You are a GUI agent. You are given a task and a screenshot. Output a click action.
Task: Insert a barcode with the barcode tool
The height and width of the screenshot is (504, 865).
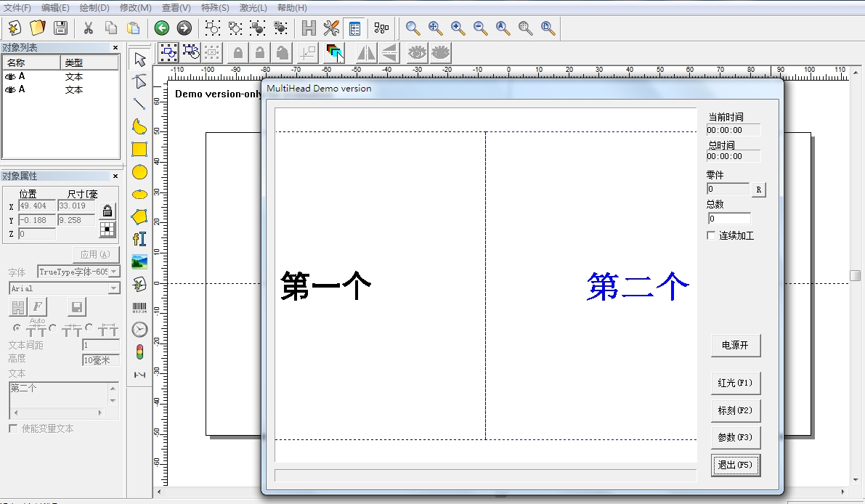(139, 307)
